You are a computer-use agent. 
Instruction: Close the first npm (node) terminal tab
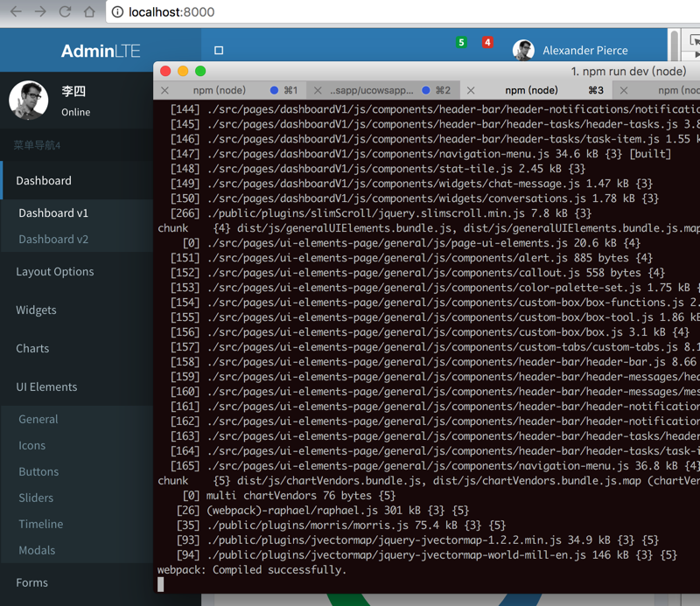pyautogui.click(x=164, y=91)
